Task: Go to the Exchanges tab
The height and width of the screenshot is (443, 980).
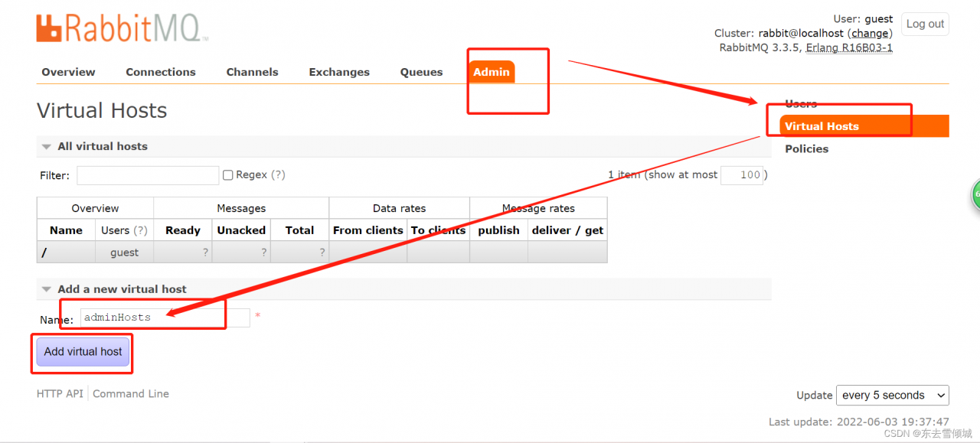Action: pyautogui.click(x=339, y=72)
